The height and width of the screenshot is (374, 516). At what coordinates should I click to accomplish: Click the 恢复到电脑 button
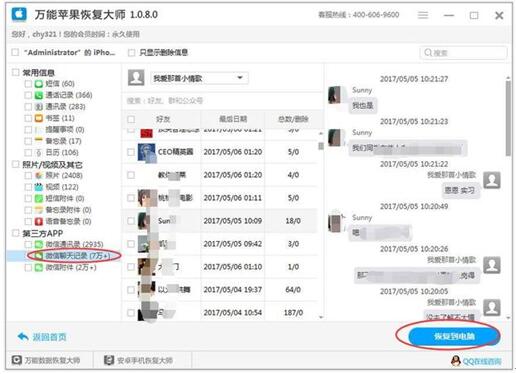[x=454, y=336]
